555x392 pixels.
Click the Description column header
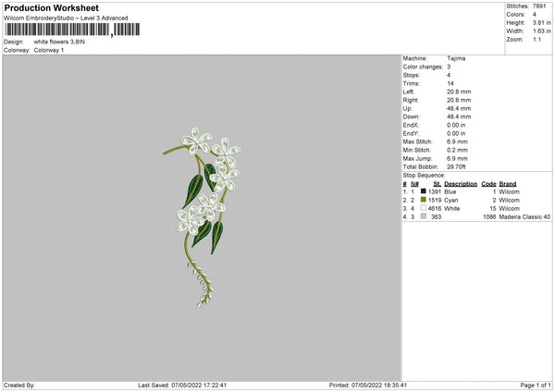point(461,184)
